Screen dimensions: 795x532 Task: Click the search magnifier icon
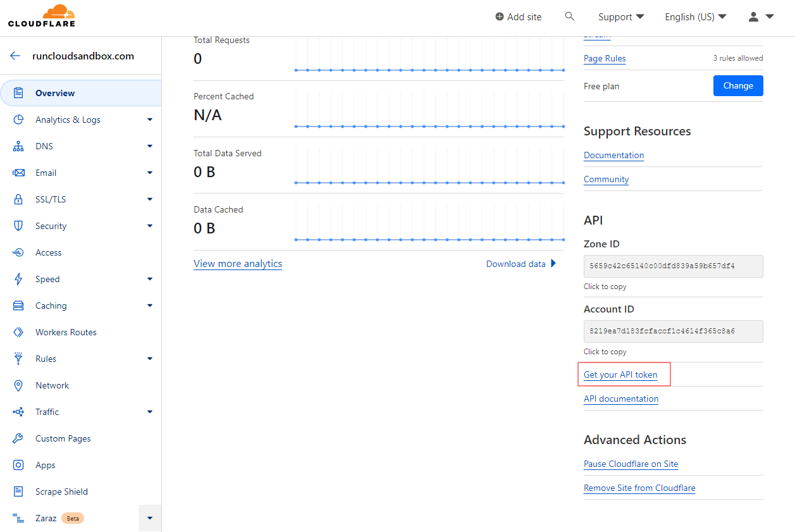(570, 16)
